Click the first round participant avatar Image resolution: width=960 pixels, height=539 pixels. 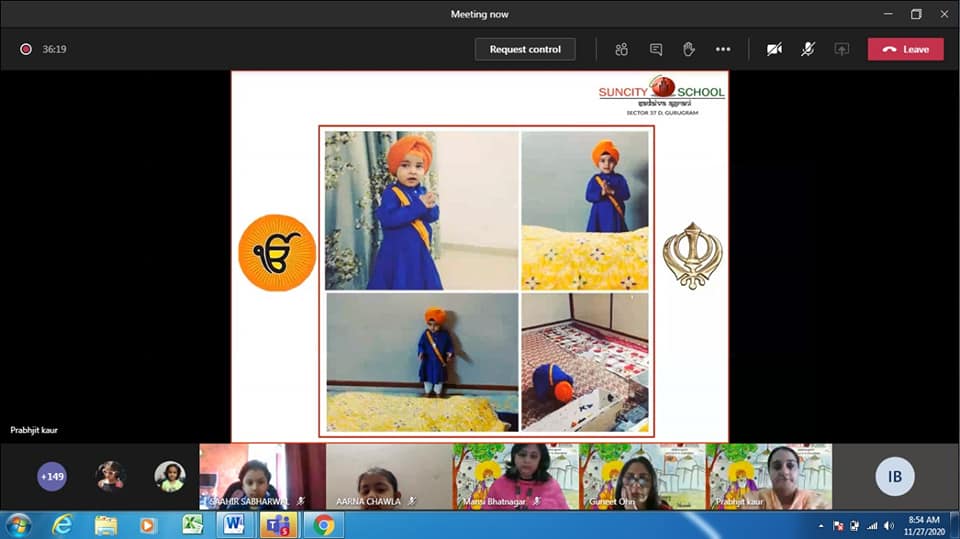coord(111,477)
